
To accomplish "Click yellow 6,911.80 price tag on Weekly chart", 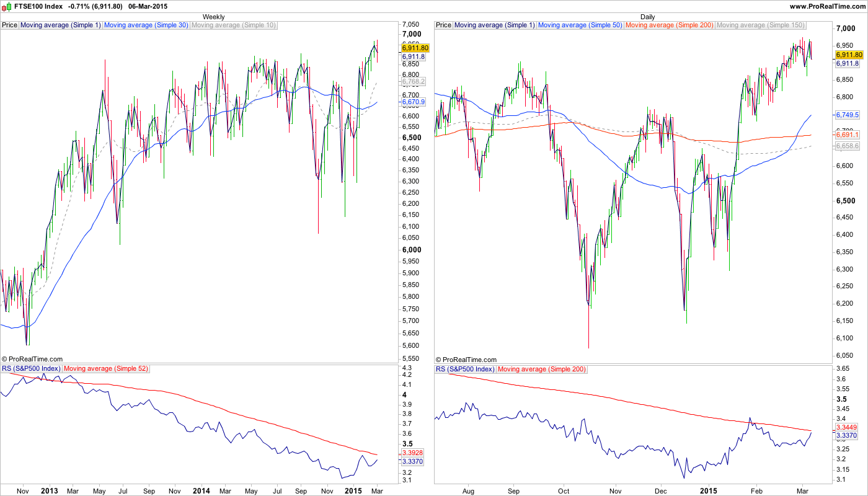I will click(415, 48).
